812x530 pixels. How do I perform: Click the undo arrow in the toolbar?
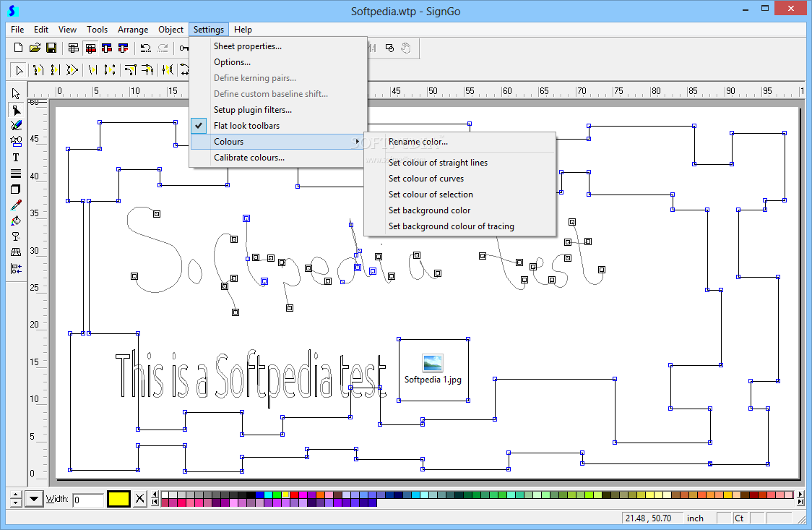(145, 48)
